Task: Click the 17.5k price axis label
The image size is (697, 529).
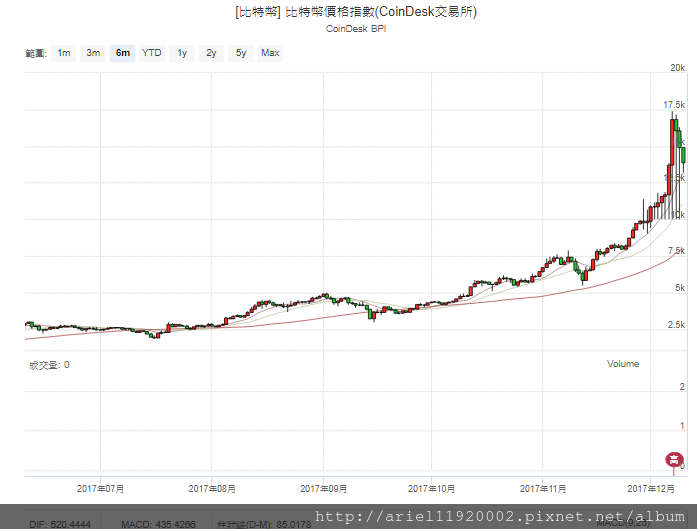Action: [x=674, y=105]
